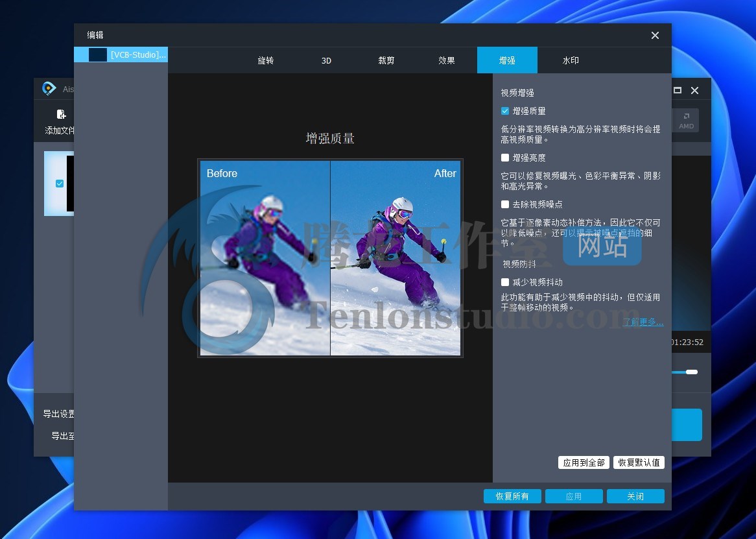The width and height of the screenshot is (756, 539).
Task: Click the 应用 button
Action: point(574,496)
